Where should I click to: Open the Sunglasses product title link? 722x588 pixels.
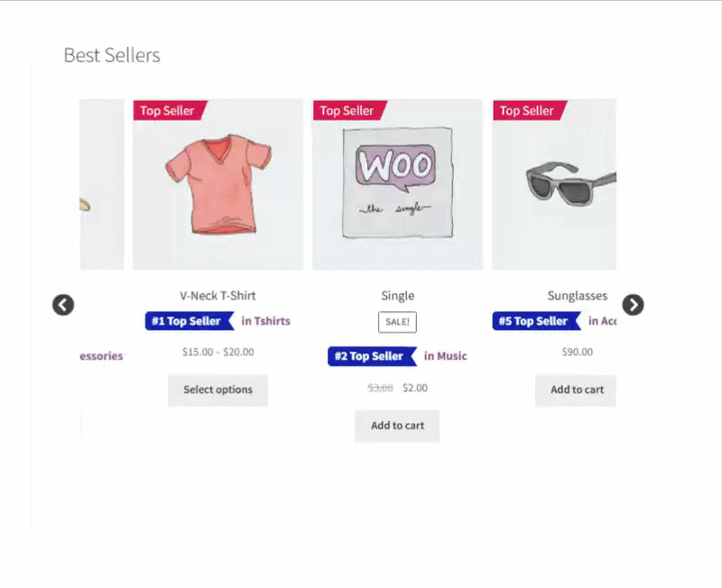click(577, 295)
